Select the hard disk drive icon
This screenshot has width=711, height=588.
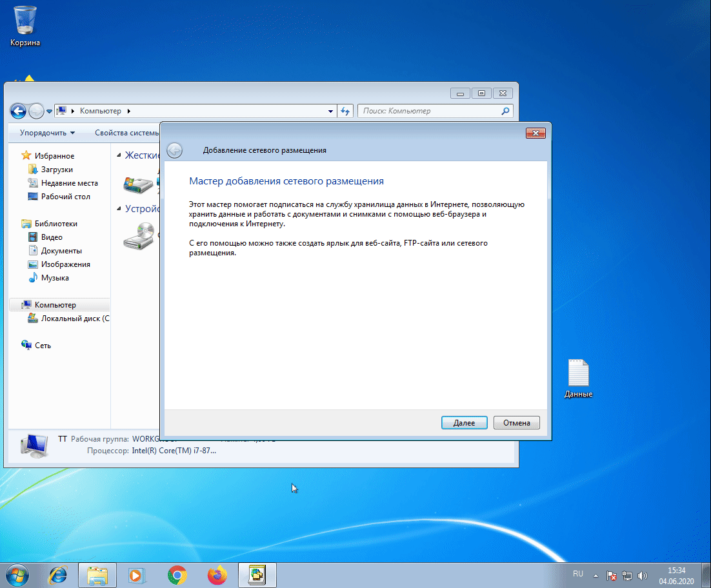[x=138, y=185]
